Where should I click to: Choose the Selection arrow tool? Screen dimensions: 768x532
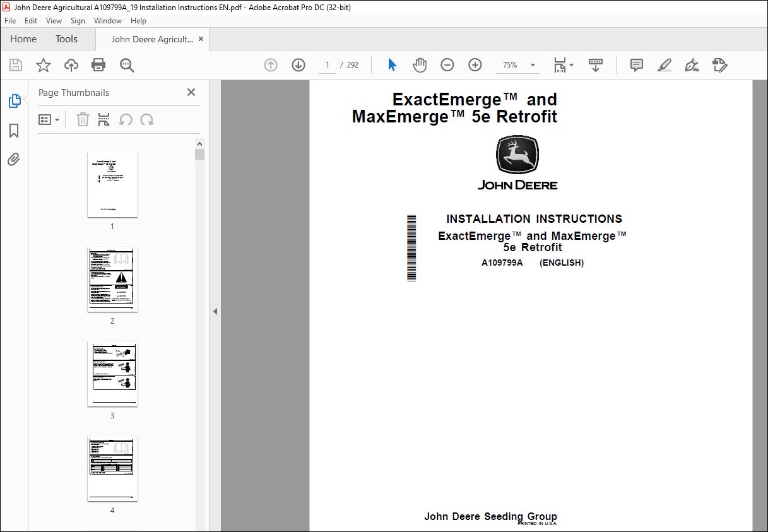pos(392,65)
